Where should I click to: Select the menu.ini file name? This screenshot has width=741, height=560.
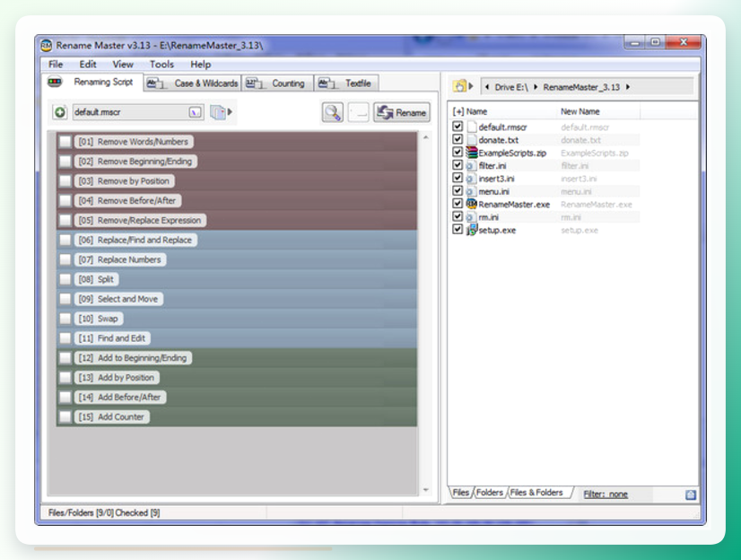click(493, 191)
